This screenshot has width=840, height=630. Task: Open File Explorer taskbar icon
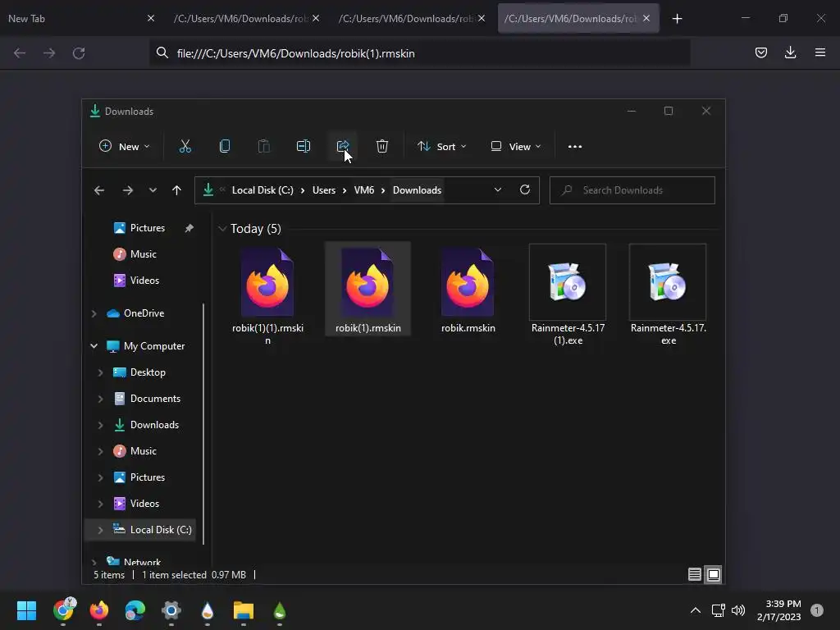243,610
